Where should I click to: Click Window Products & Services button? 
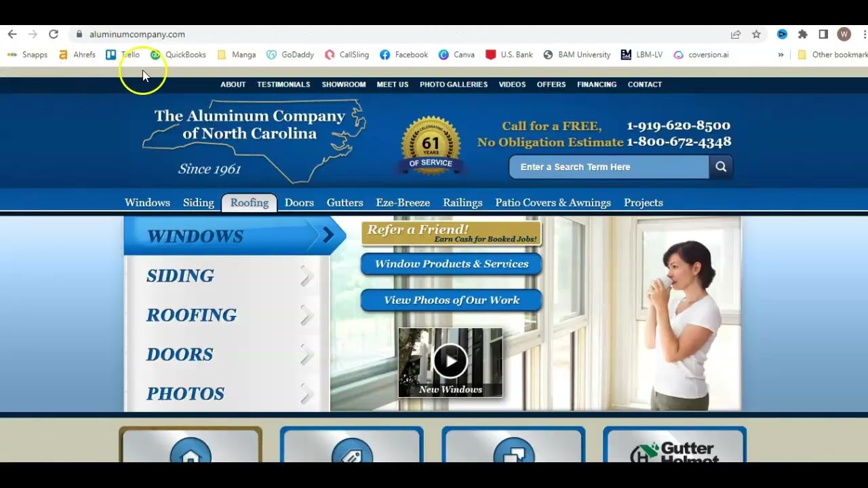coord(452,264)
